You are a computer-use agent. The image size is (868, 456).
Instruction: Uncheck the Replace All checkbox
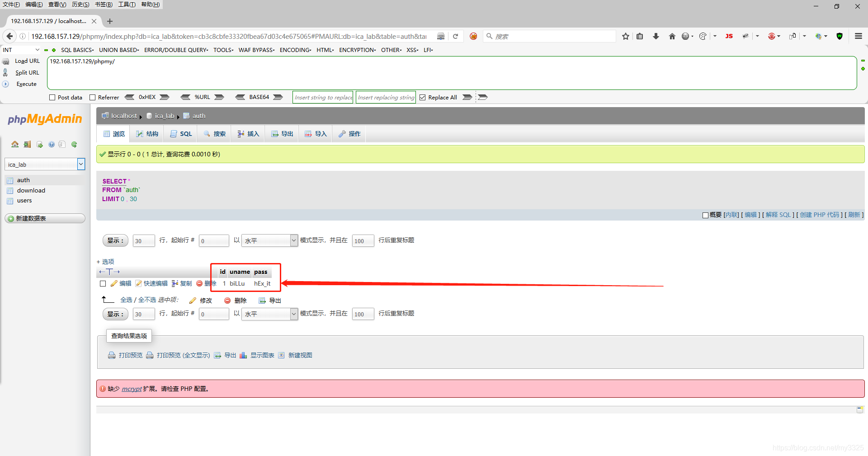pos(423,97)
